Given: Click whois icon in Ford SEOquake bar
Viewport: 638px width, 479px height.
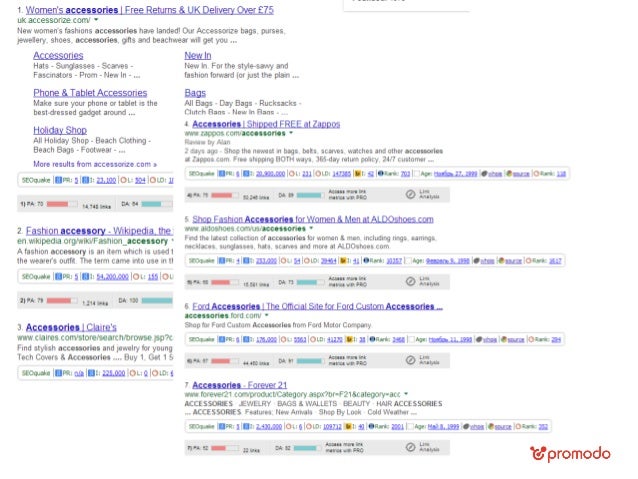Looking at the screenshot, I should 478,339.
